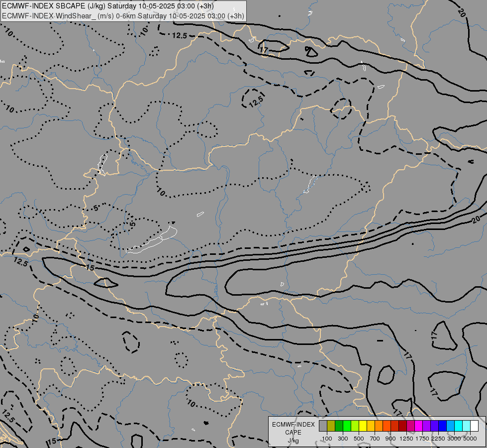Pick the cyan swatch above 3000
This screenshot has width=487, height=448.
[459, 426]
